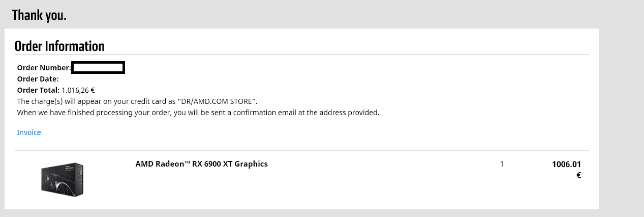Select the AMD Radeon RX 6900 XT Graphics title
The height and width of the screenshot is (217, 644).
[x=201, y=164]
